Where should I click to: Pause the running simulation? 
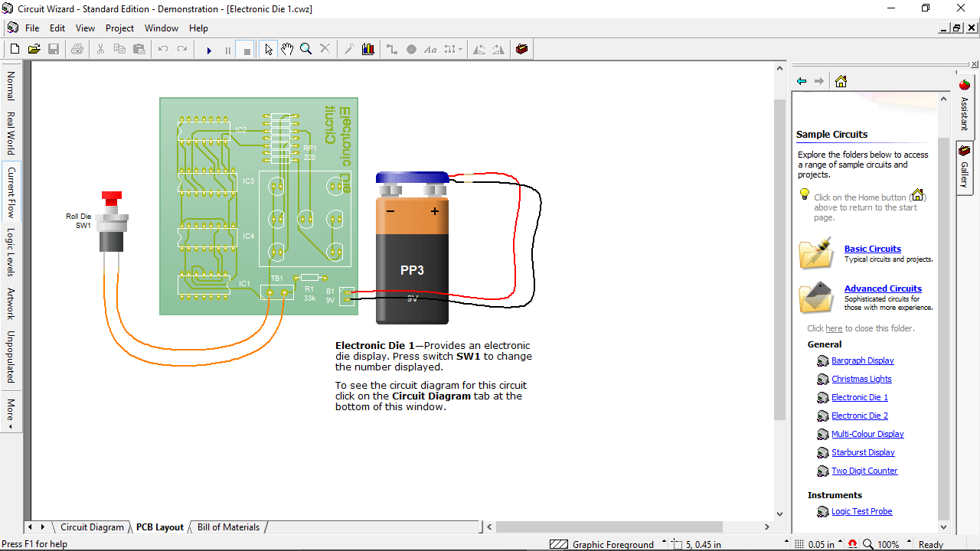(x=228, y=49)
